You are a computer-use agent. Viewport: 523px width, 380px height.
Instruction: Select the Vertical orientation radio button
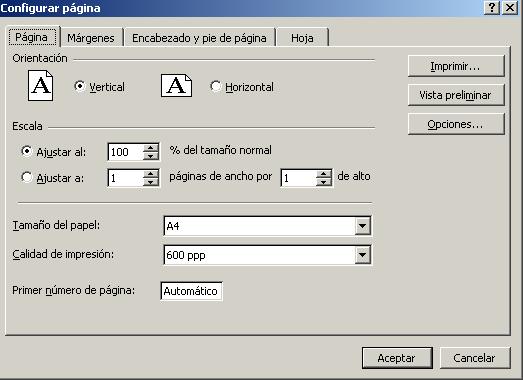pos(80,86)
